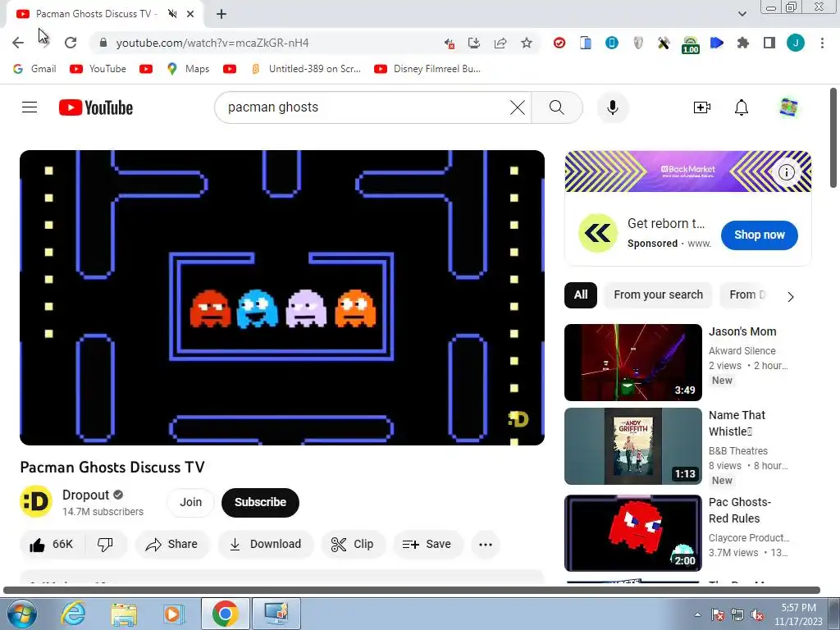Screen dimensions: 840x630
Task: Click the taskbar volume muted icon
Action: 757,615
